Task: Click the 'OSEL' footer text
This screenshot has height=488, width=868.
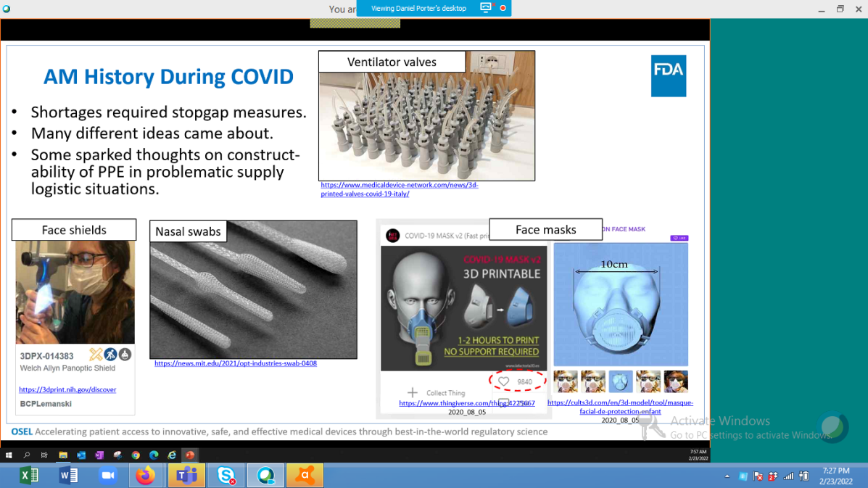Action: pos(22,431)
